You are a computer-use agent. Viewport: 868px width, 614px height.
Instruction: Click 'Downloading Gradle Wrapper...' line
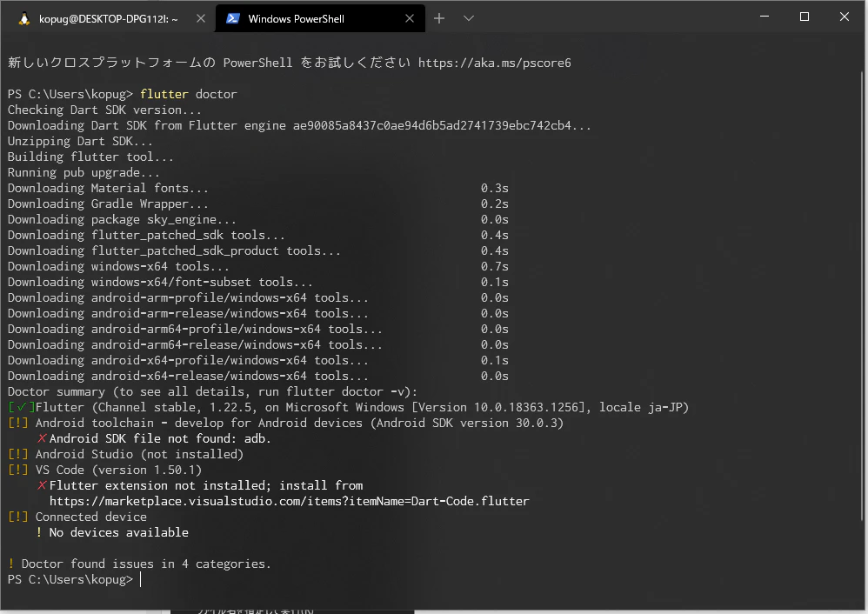109,204
